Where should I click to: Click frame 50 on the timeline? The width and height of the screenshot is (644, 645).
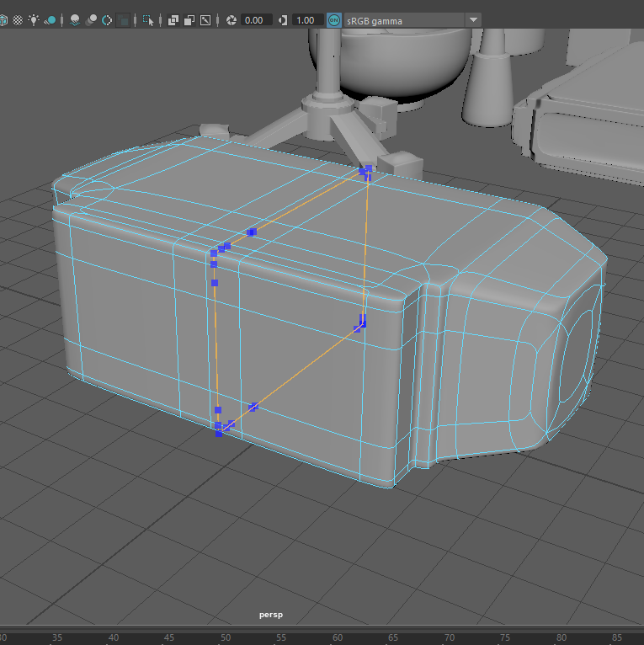[x=226, y=637]
